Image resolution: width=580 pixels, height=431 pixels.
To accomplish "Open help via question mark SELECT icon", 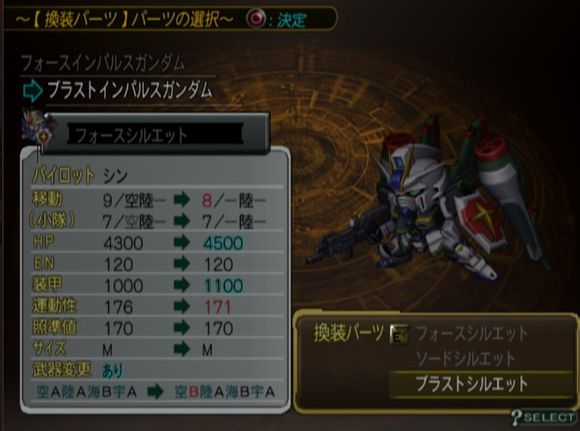I will click(544, 418).
